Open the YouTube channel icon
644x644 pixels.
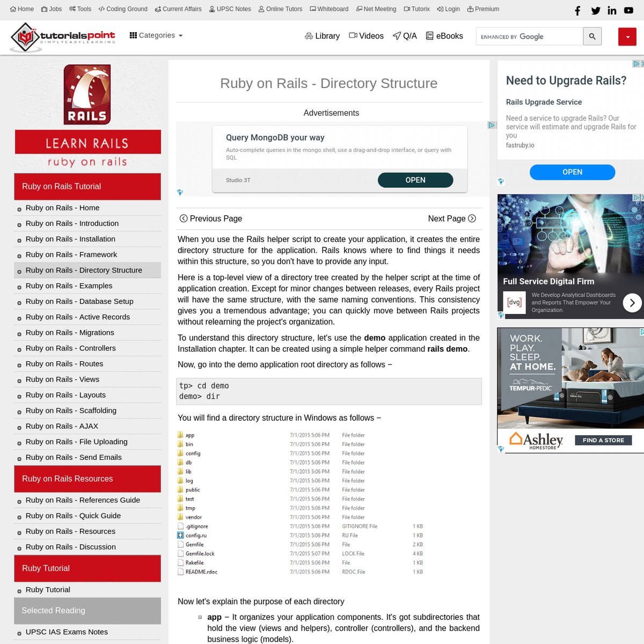point(628,10)
